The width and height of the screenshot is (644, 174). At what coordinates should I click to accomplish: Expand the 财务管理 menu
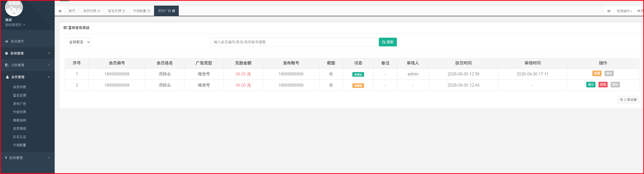[x=27, y=158]
